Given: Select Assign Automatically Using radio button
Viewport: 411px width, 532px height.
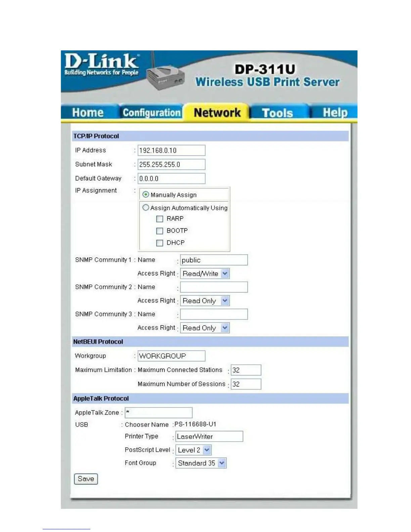Looking at the screenshot, I should pyautogui.click(x=146, y=208).
